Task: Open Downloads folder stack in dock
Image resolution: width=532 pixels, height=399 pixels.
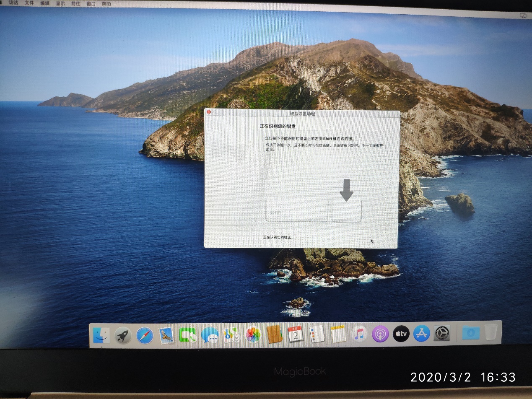Action: click(x=471, y=333)
